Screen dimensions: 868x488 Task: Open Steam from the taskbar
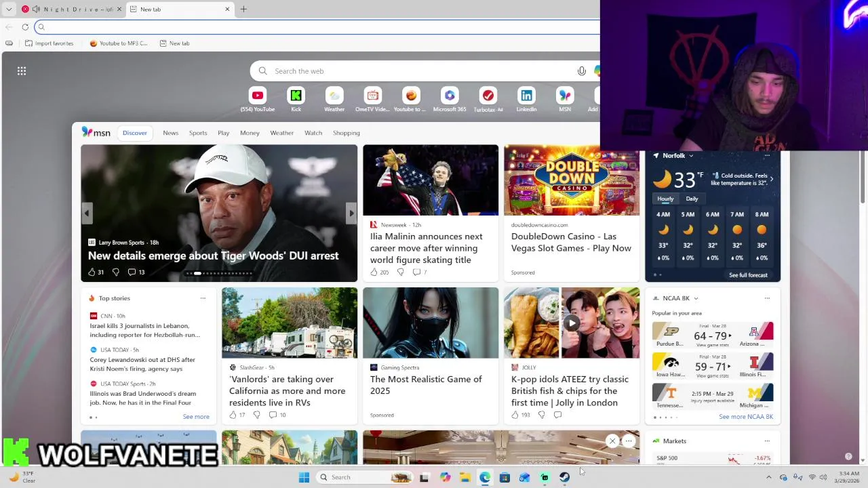pos(564,477)
